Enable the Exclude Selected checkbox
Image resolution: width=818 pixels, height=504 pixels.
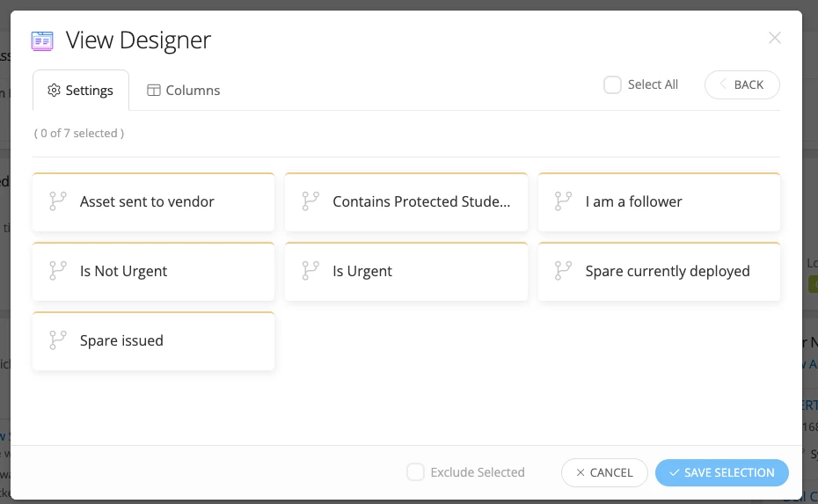coord(415,472)
